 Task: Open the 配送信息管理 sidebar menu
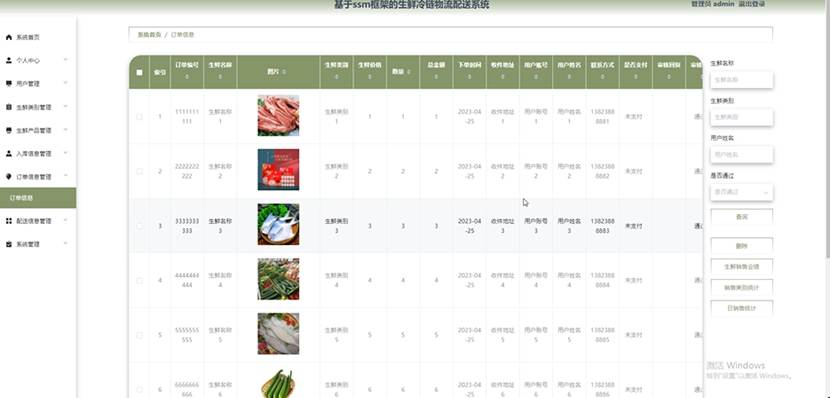pos(38,221)
